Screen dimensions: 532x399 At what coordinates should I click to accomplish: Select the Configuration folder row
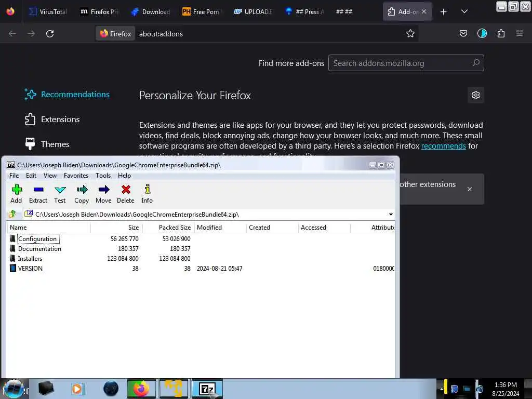(x=200, y=239)
